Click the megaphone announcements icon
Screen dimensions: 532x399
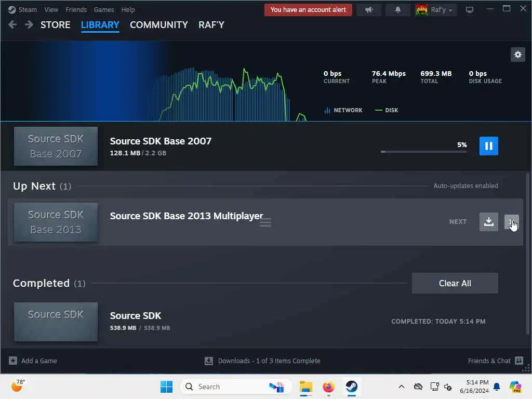point(369,9)
